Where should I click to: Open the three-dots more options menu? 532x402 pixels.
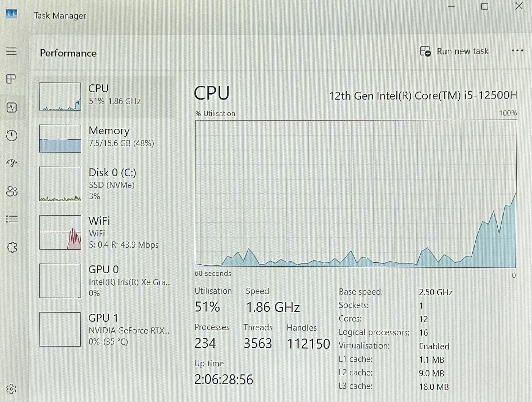517,50
